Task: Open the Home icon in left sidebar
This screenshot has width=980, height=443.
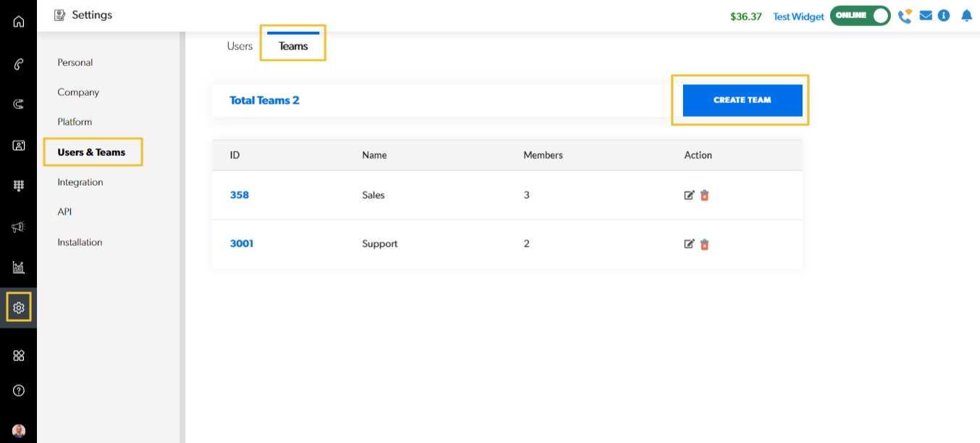Action: (x=19, y=21)
